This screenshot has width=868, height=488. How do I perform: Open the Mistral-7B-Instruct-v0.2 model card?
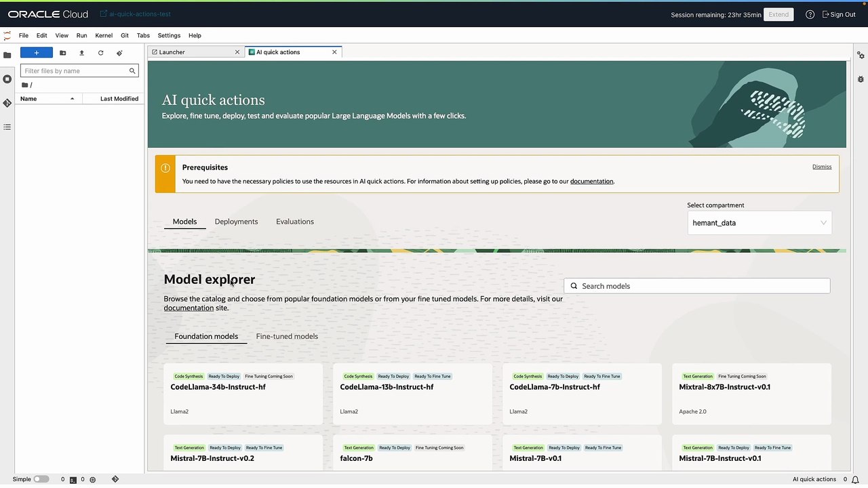(243, 453)
